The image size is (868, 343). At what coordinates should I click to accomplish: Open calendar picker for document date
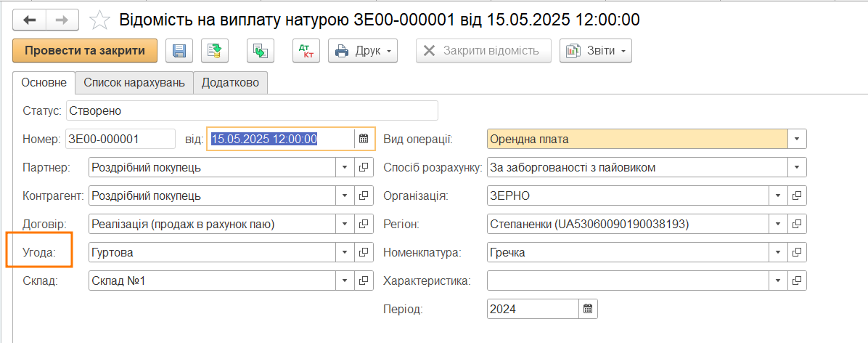[x=364, y=139]
